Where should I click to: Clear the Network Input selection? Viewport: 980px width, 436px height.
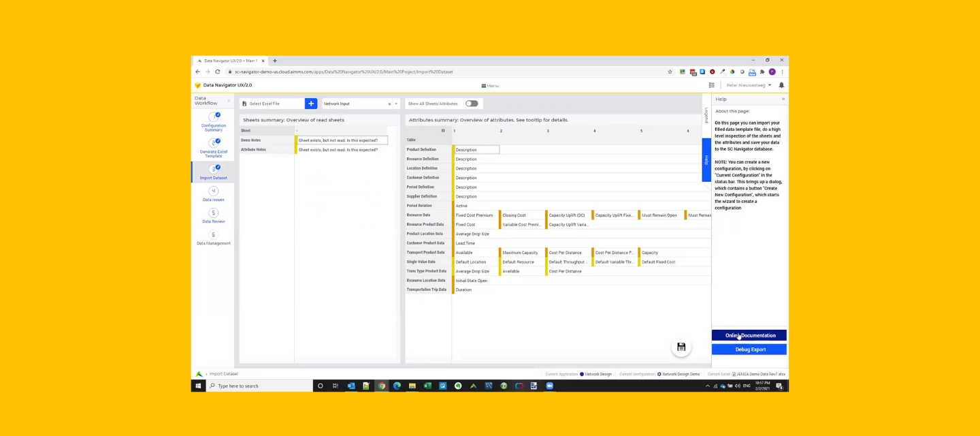click(390, 104)
